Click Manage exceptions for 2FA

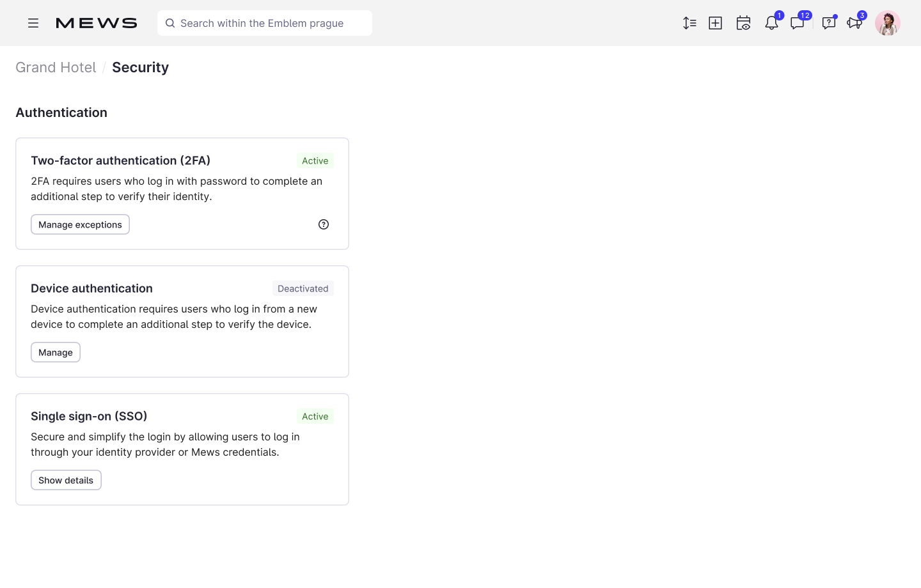click(80, 224)
